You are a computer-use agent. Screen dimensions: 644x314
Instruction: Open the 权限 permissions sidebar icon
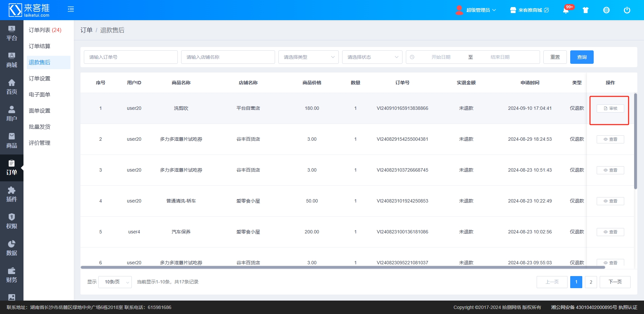(12, 221)
